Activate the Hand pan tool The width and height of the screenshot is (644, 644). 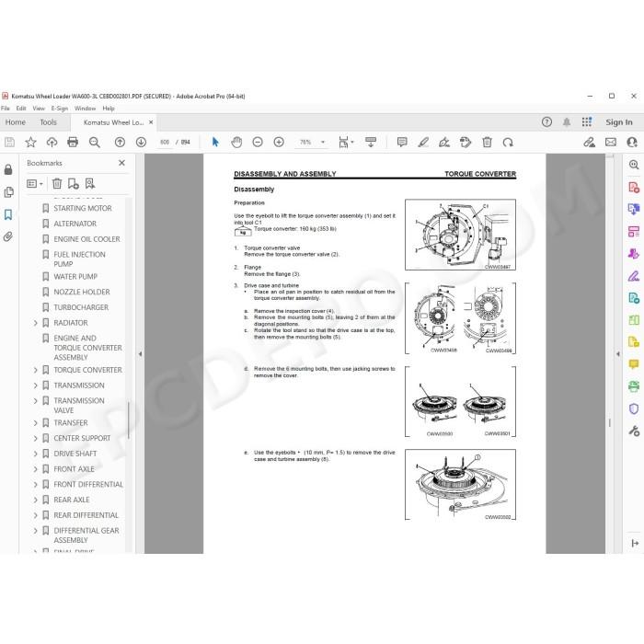(x=236, y=142)
